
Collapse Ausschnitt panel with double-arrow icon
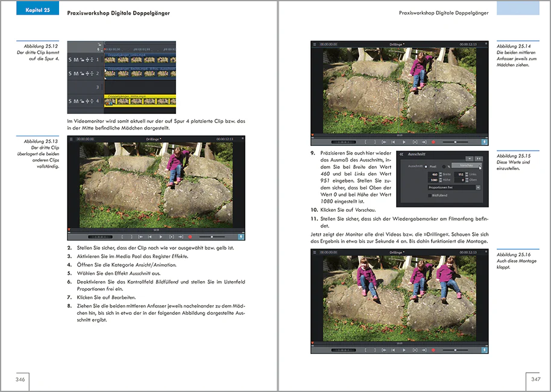(x=401, y=154)
